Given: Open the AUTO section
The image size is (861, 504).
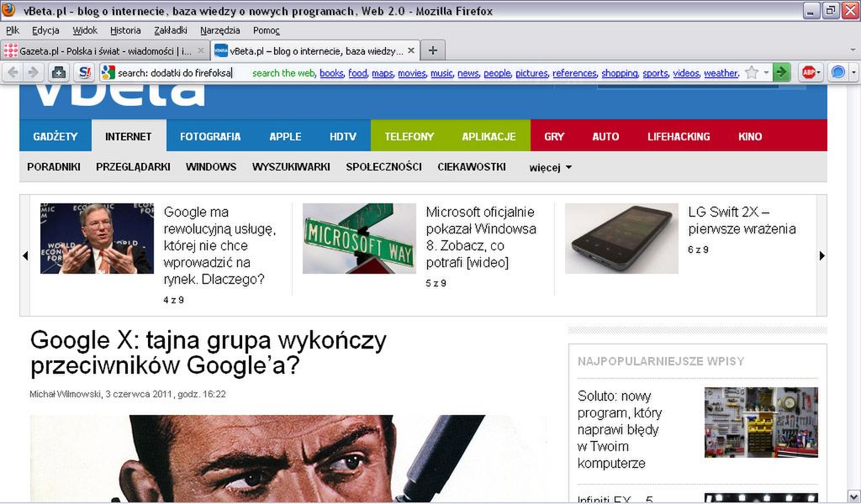Looking at the screenshot, I should pos(605,136).
